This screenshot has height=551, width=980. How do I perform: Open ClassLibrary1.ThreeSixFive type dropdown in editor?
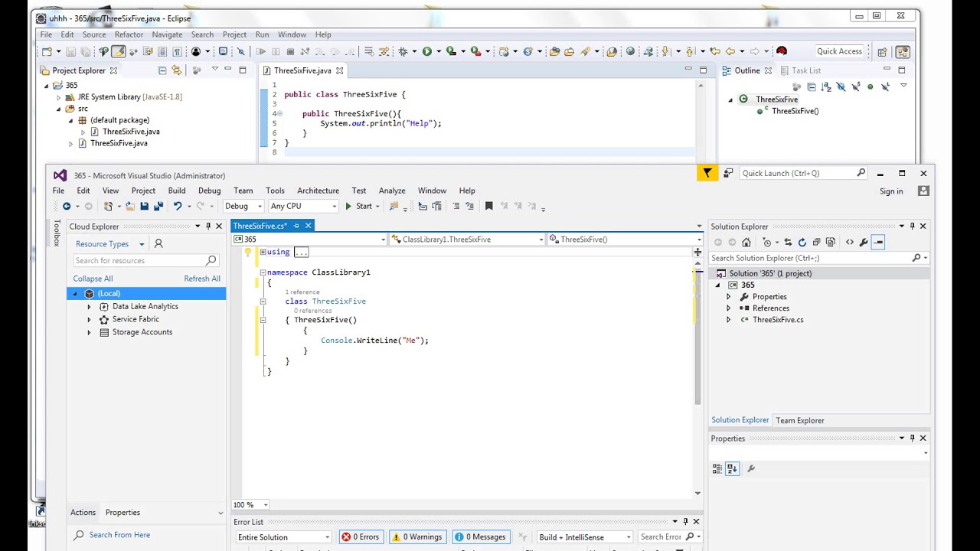[466, 240]
